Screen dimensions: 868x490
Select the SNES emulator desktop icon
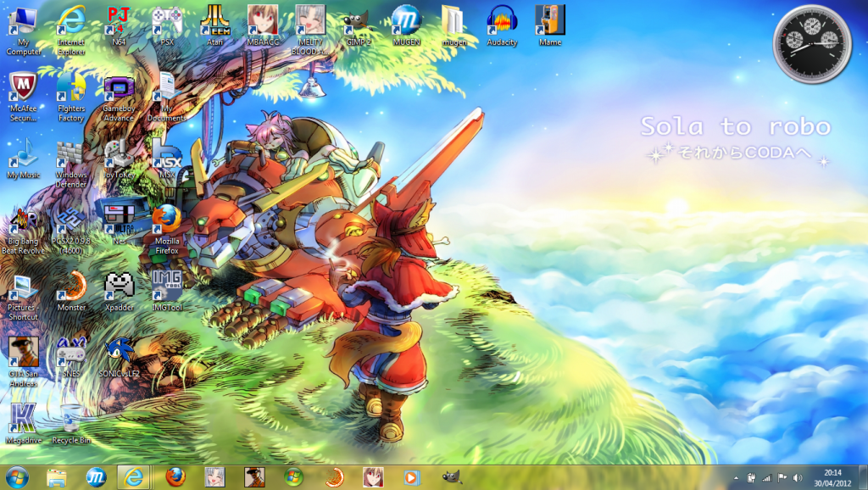(71, 359)
